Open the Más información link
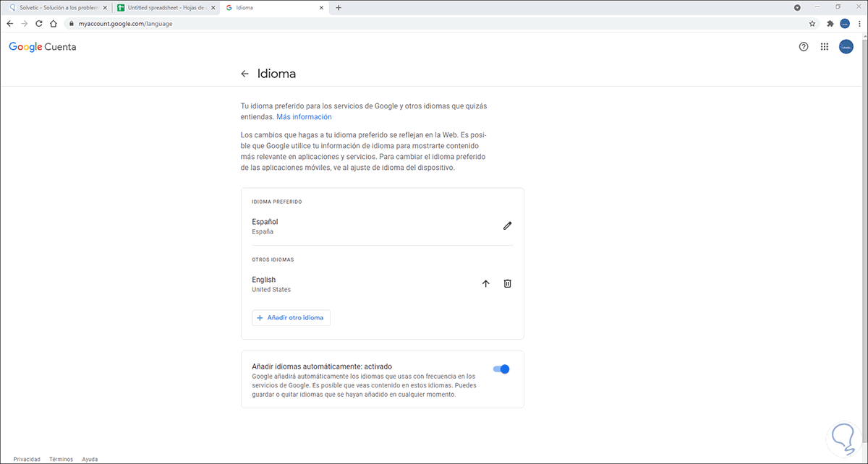The height and width of the screenshot is (464, 868). (x=303, y=116)
